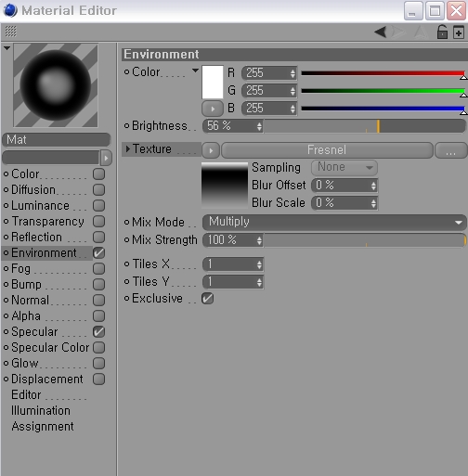Image resolution: width=468 pixels, height=476 pixels.
Task: Enable the Diffusion channel checkbox
Action: pos(99,190)
